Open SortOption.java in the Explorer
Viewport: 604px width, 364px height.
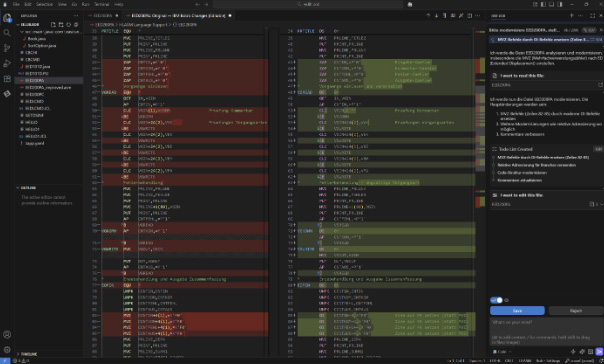42,45
